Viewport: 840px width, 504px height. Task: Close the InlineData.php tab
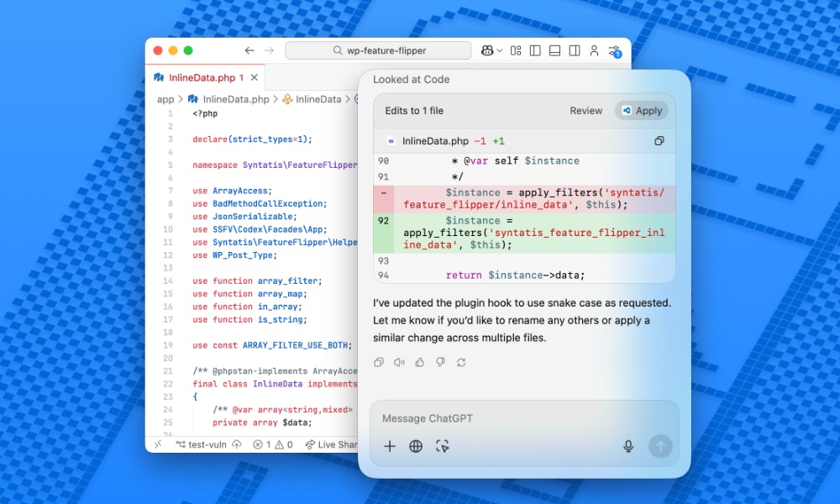point(255,77)
